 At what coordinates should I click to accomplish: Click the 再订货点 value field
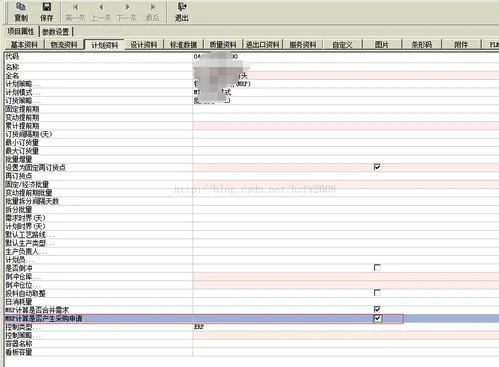[x=346, y=176]
